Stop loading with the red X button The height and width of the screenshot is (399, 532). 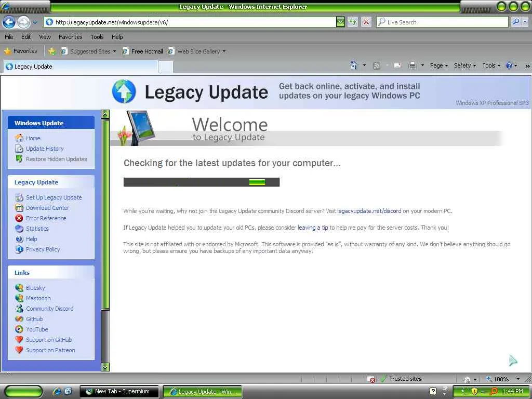366,22
